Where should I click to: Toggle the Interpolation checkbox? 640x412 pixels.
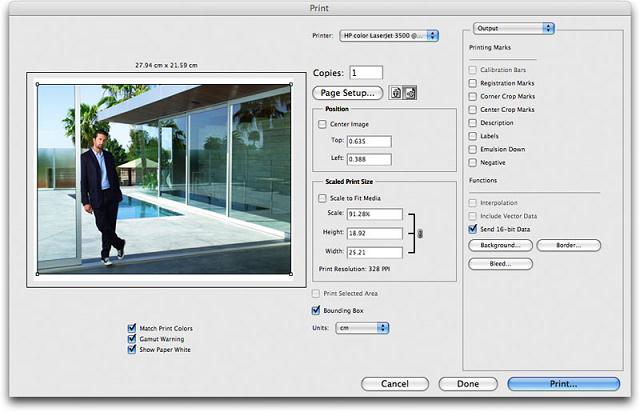(x=473, y=203)
